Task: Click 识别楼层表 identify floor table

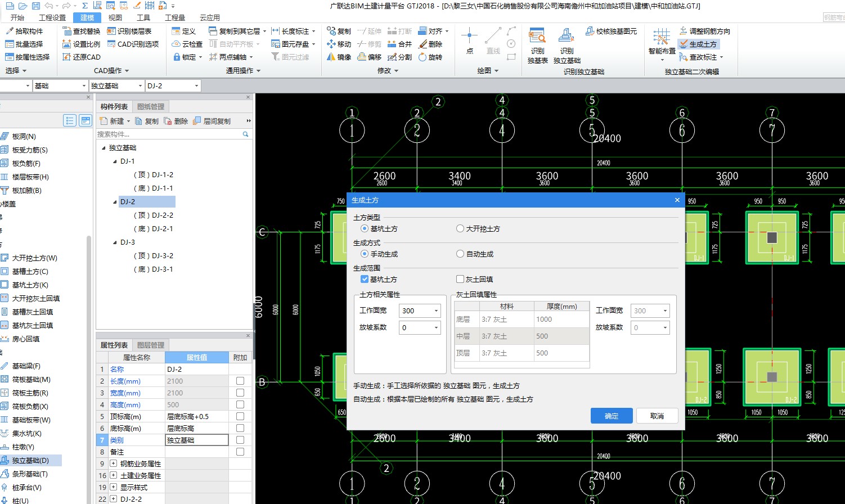Action: pos(129,31)
